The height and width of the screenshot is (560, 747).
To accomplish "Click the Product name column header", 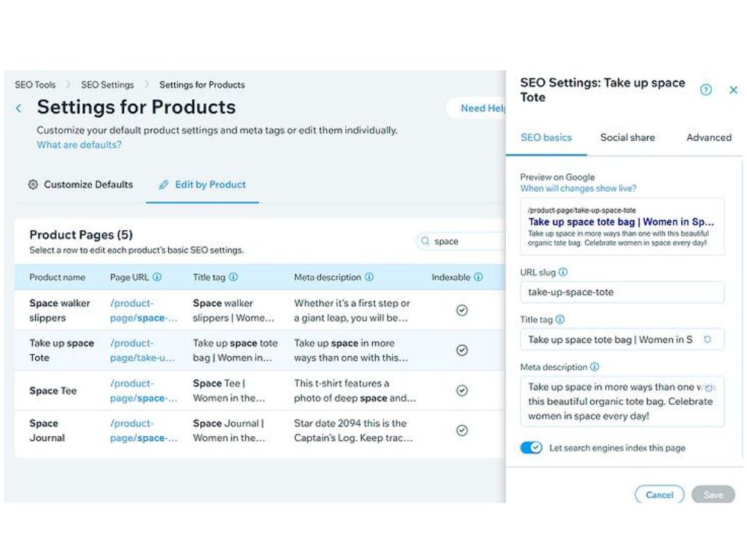I will (58, 277).
